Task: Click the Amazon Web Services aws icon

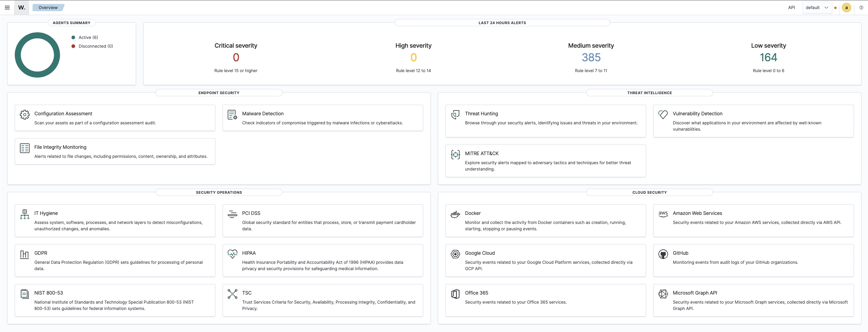Action: click(663, 214)
